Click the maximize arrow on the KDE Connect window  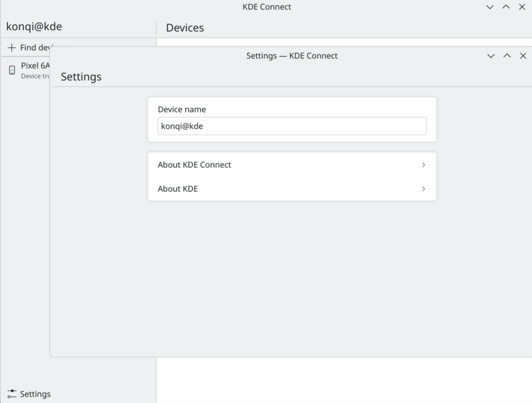(506, 7)
